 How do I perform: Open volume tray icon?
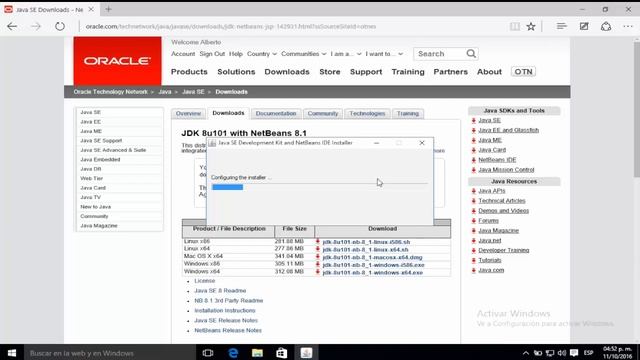(x=562, y=353)
